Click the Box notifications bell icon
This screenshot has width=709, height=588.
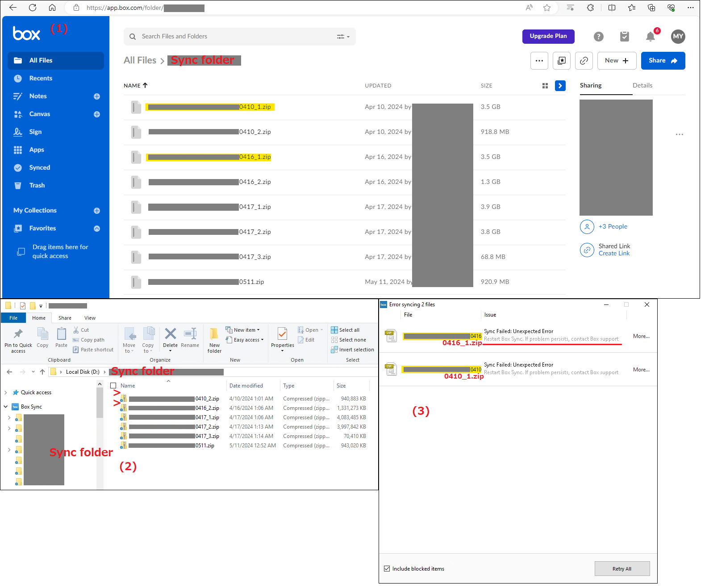pos(650,37)
